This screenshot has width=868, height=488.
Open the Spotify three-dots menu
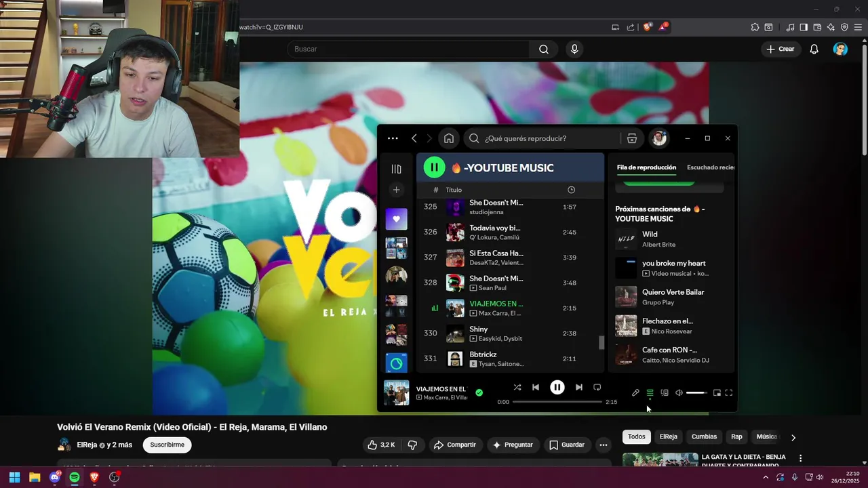pyautogui.click(x=393, y=138)
